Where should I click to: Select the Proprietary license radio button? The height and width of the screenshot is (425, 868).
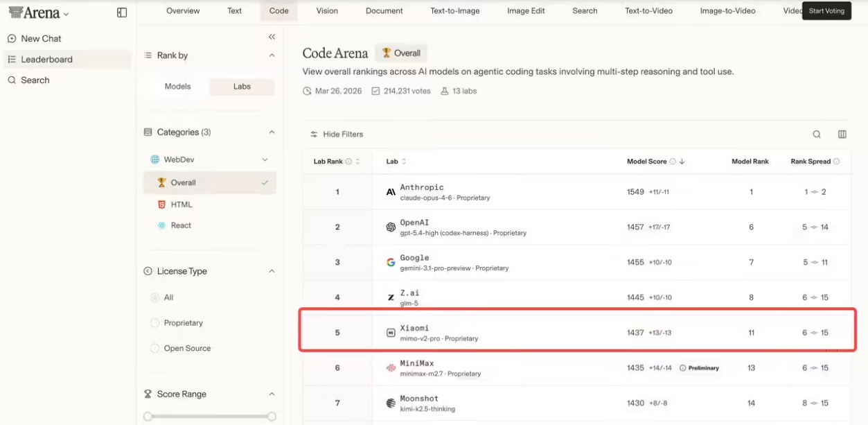[x=154, y=323]
